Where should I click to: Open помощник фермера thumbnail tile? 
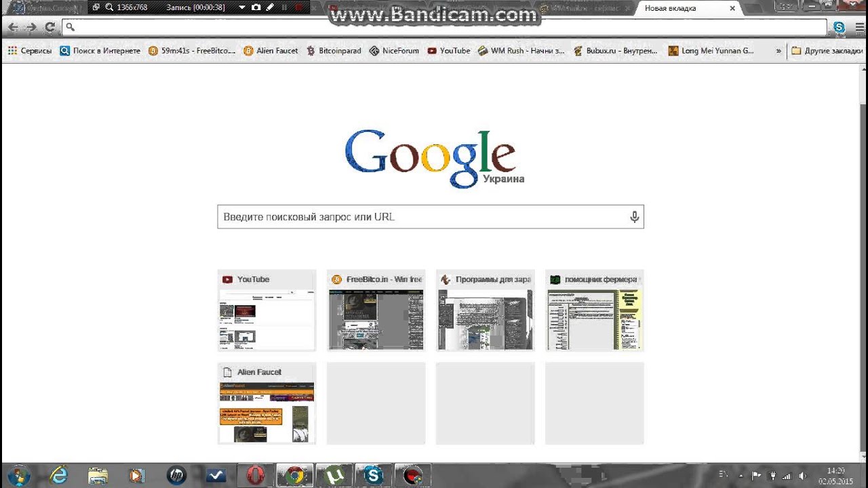click(594, 310)
